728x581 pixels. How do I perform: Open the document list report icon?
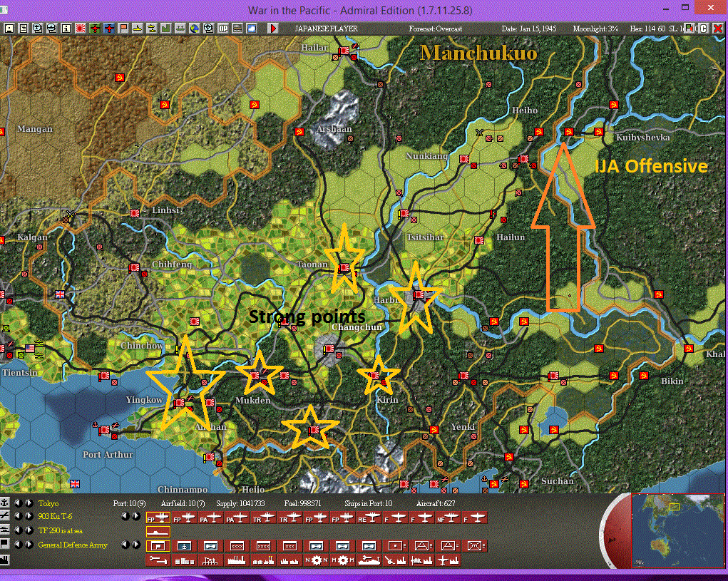tap(24, 29)
